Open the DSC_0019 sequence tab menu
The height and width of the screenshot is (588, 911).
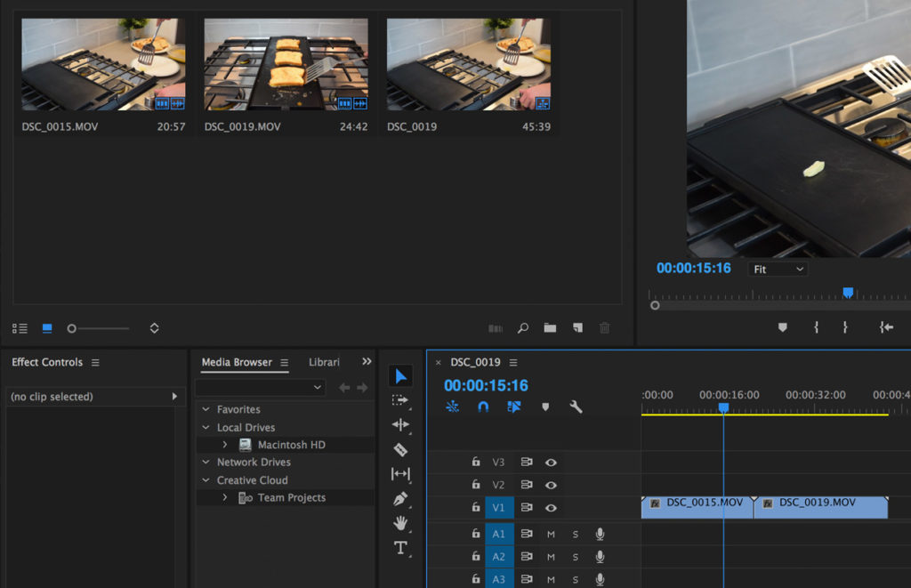tap(513, 362)
